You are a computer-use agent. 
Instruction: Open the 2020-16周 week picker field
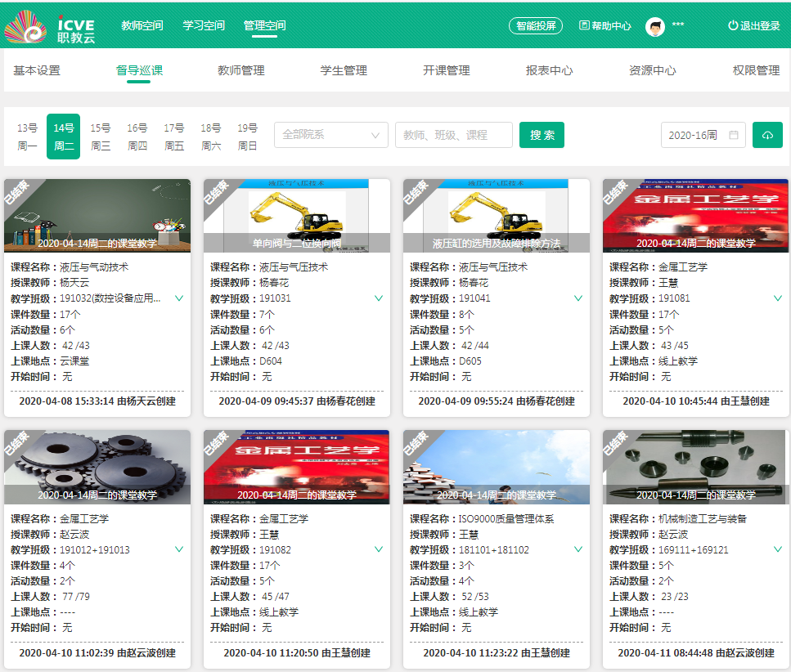coord(703,135)
